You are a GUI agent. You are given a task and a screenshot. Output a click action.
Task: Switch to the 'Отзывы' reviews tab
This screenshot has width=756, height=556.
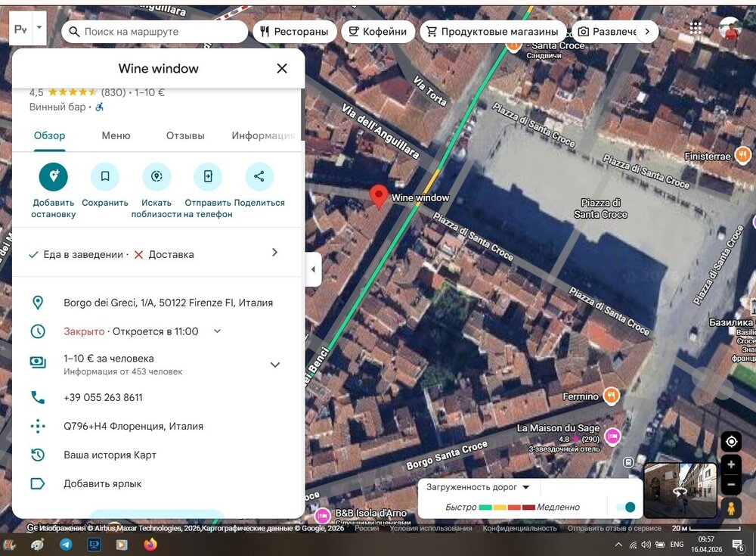[185, 135]
